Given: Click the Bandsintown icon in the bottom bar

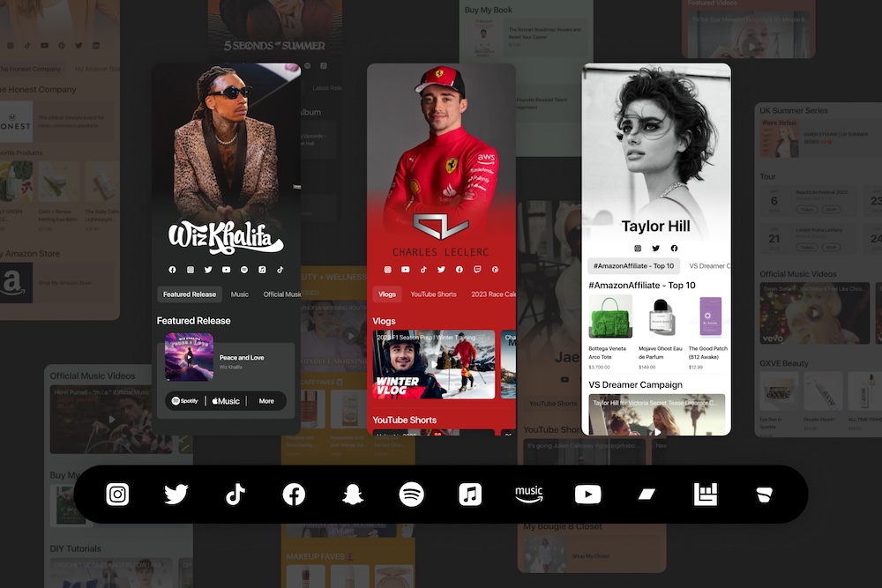Looking at the screenshot, I should [706, 495].
